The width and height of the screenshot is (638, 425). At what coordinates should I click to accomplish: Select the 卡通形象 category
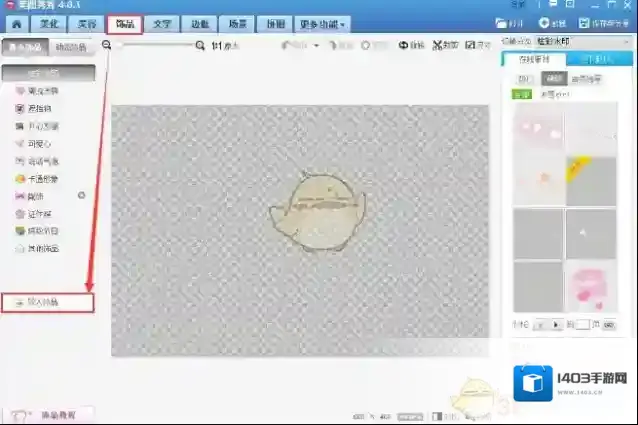pyautogui.click(x=37, y=179)
